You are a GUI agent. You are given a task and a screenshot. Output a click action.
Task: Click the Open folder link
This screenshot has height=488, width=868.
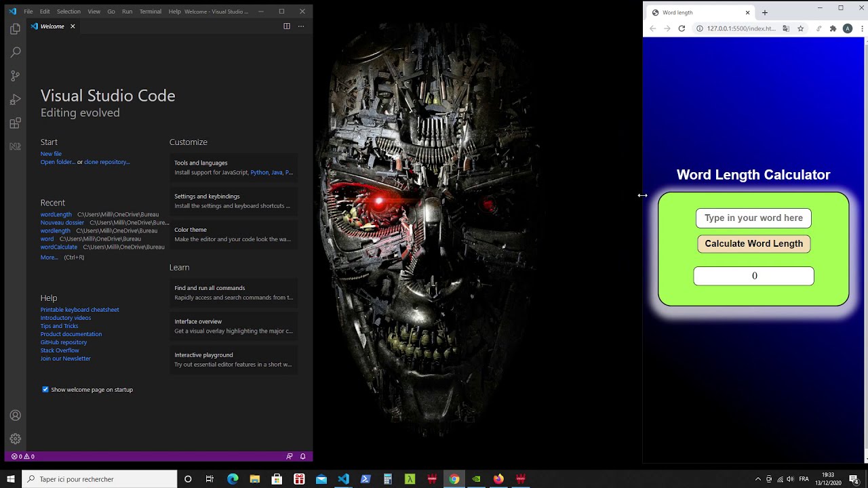pos(58,162)
